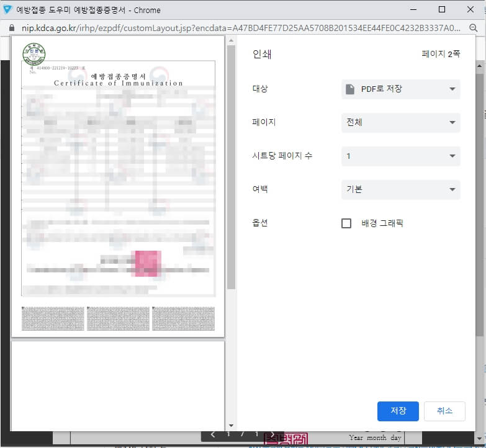Click the app icon in the title bar
This screenshot has width=486, height=448.
(x=7, y=9)
